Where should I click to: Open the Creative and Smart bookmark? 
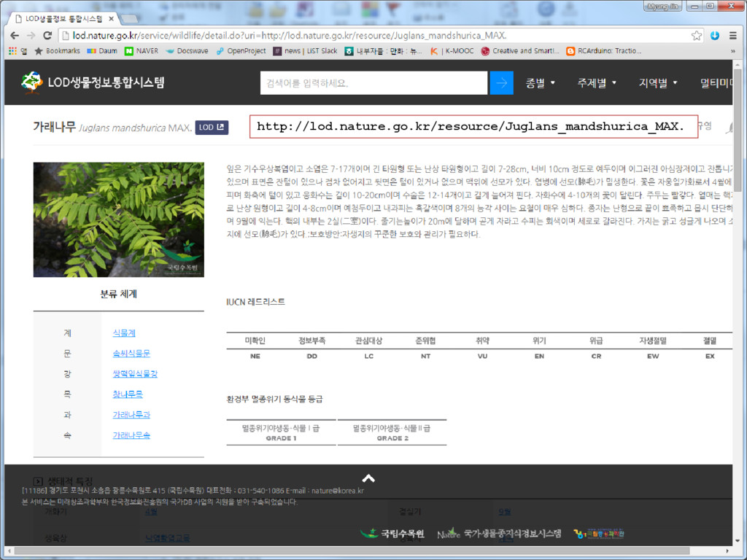[519, 50]
